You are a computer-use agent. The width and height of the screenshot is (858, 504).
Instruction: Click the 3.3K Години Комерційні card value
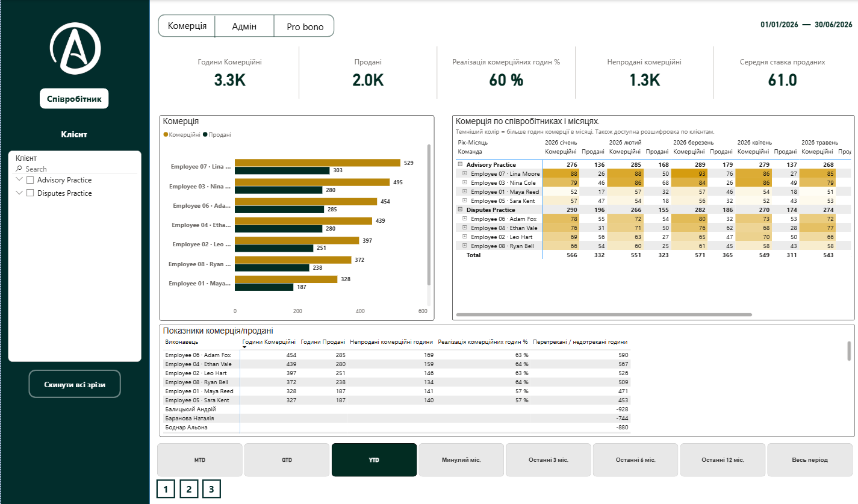229,80
